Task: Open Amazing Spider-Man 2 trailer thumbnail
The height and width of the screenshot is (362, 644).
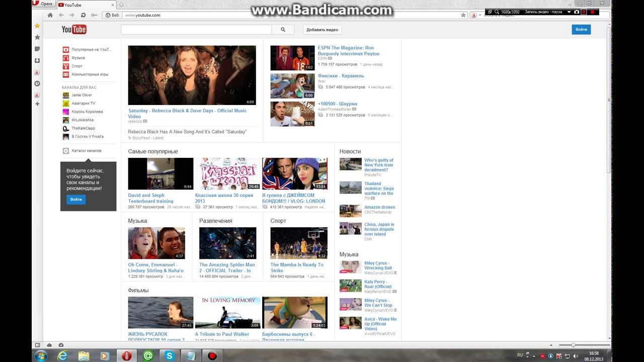Action: click(x=227, y=243)
